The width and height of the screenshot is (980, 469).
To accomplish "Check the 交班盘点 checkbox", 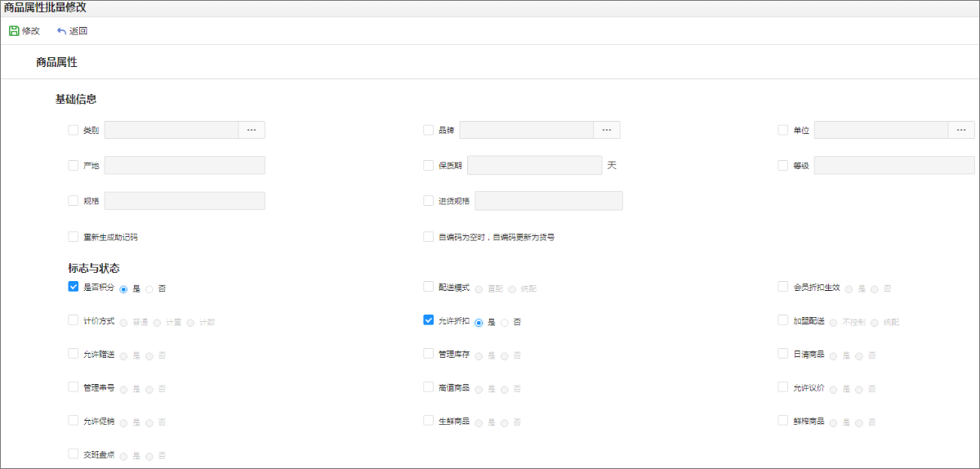I will click(73, 453).
